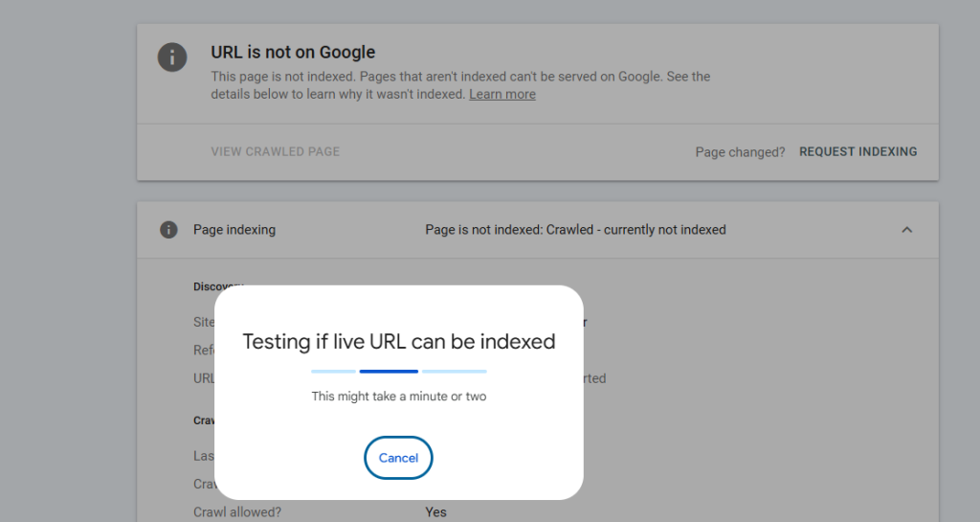This screenshot has height=522, width=980.
Task: Select the Testing if live URL heading
Action: click(x=399, y=341)
